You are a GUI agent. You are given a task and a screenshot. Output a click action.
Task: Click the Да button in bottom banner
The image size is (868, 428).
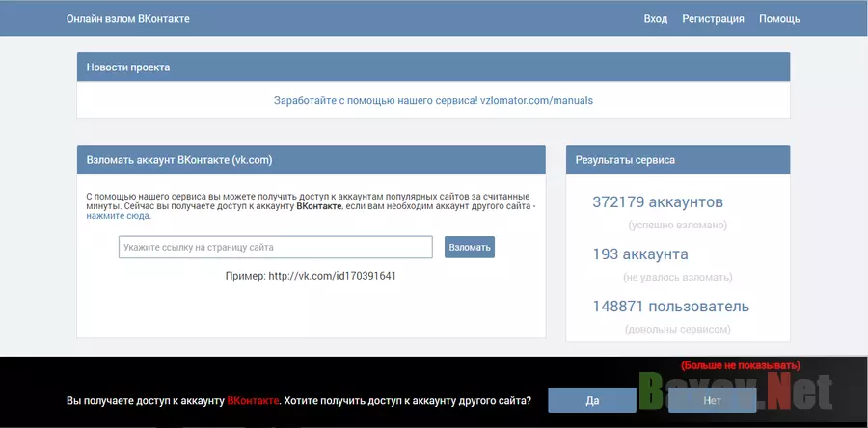pos(592,400)
